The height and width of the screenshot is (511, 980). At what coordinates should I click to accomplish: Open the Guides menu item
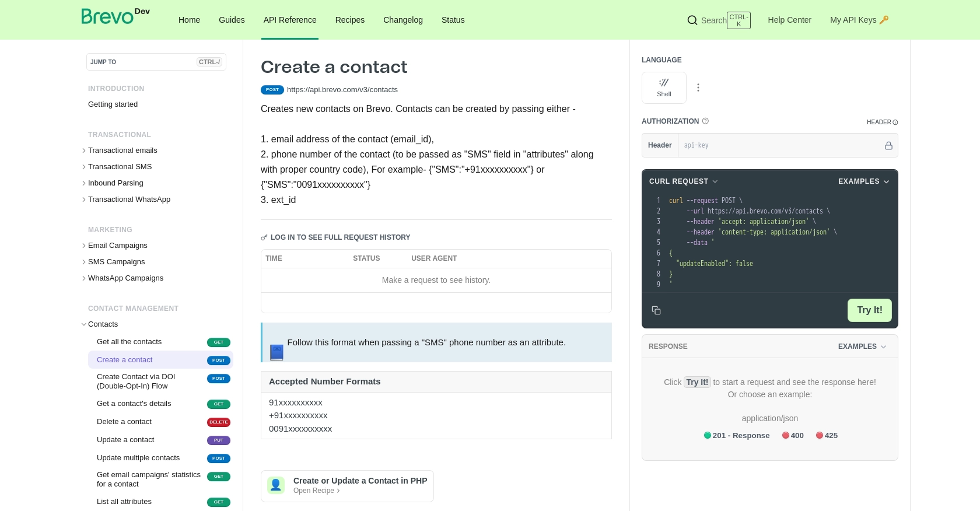232,20
